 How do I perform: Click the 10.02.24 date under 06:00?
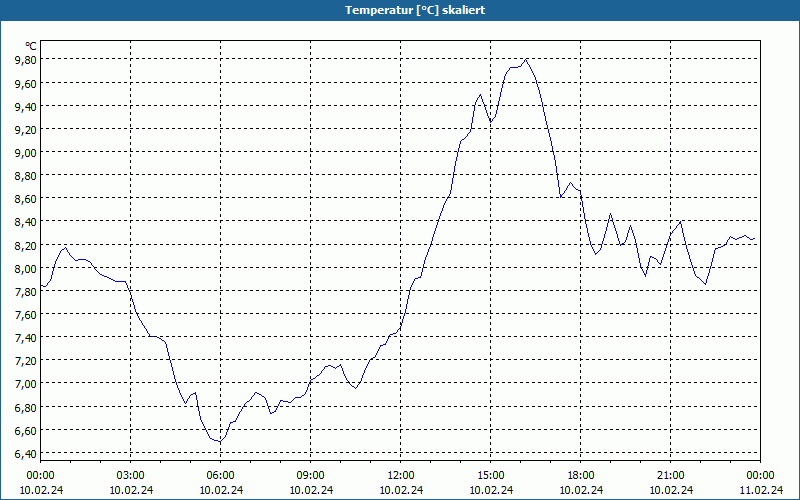(220, 490)
